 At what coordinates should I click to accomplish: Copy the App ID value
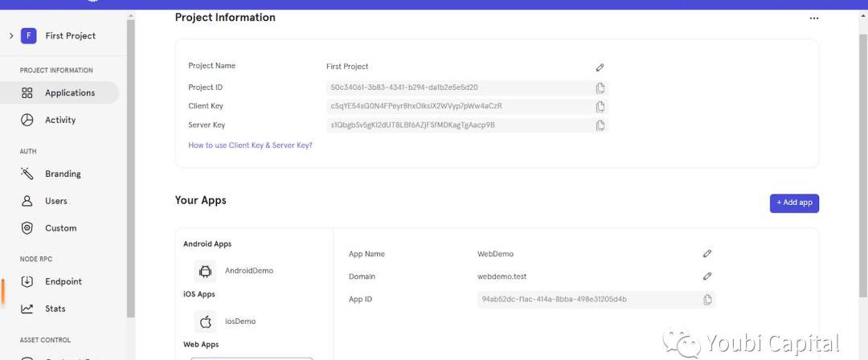tap(707, 300)
